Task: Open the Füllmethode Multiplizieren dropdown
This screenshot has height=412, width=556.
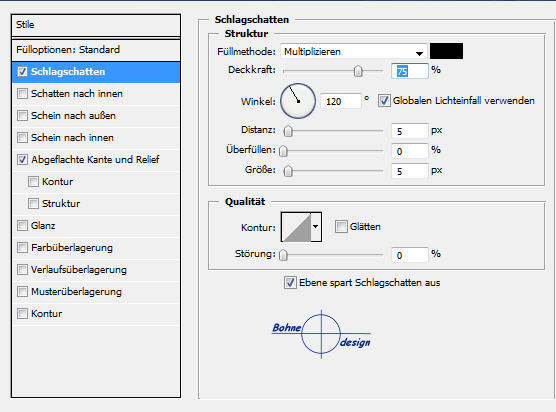Action: 354,52
